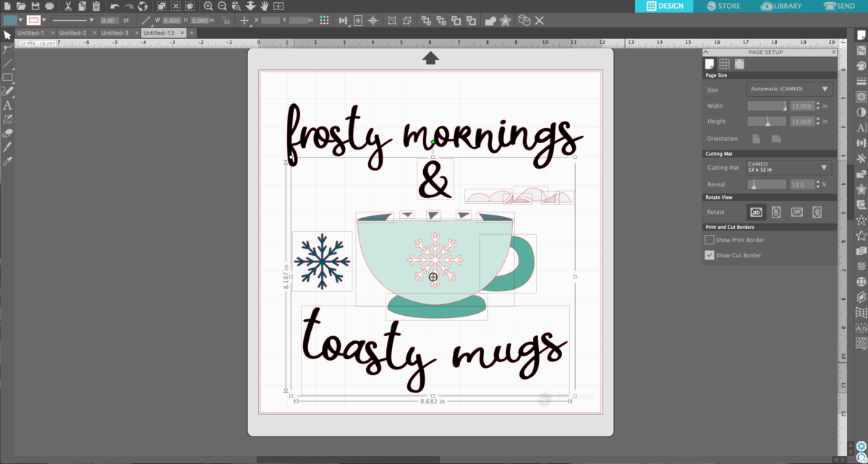Click the Weld icon in toolbar
Image resolution: width=868 pixels, height=464 pixels.
(490, 20)
